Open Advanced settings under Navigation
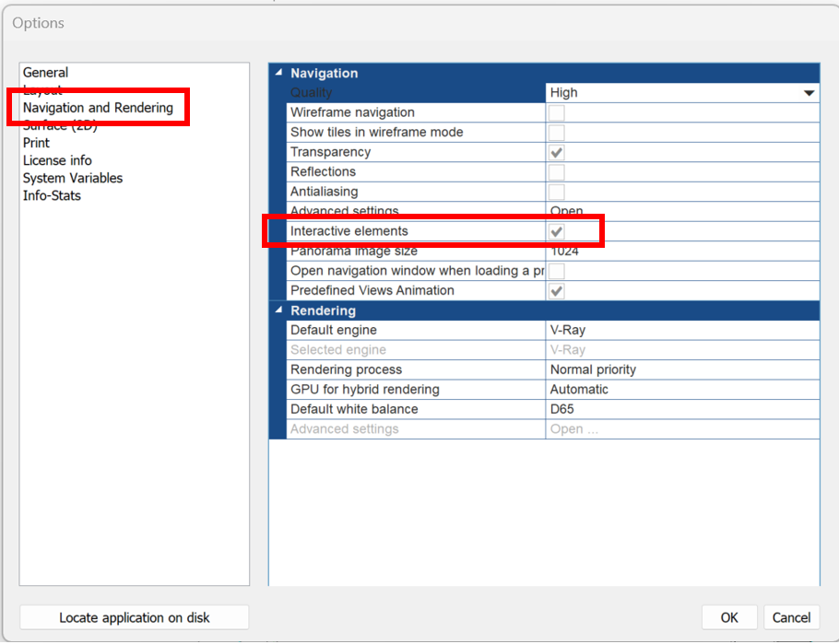Viewport: 839px width, 644px height. pyautogui.click(x=568, y=211)
